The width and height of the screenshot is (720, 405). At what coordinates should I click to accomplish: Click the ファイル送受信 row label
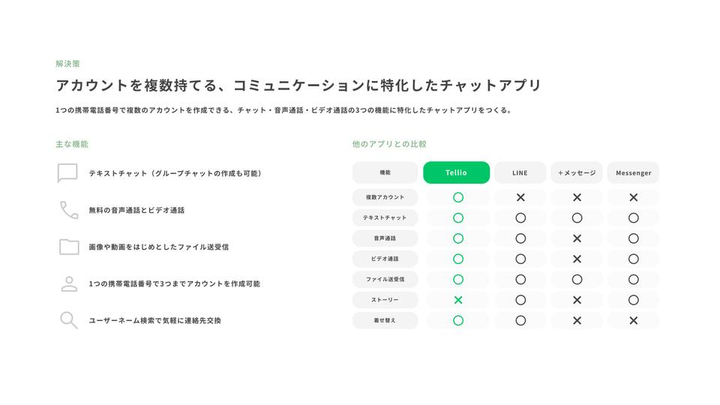coord(385,279)
